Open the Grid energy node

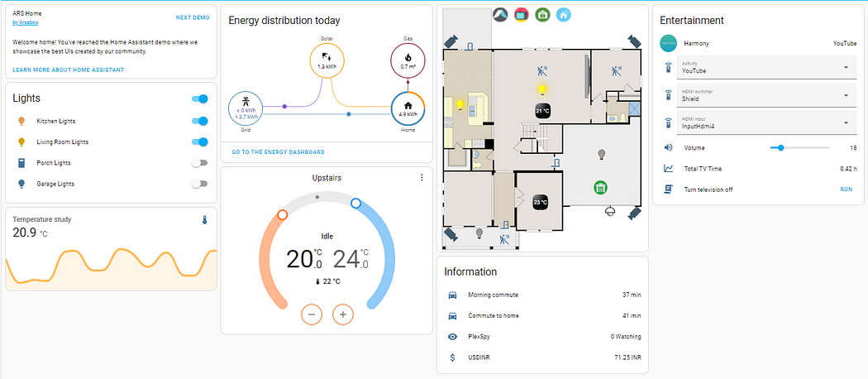coord(246,108)
